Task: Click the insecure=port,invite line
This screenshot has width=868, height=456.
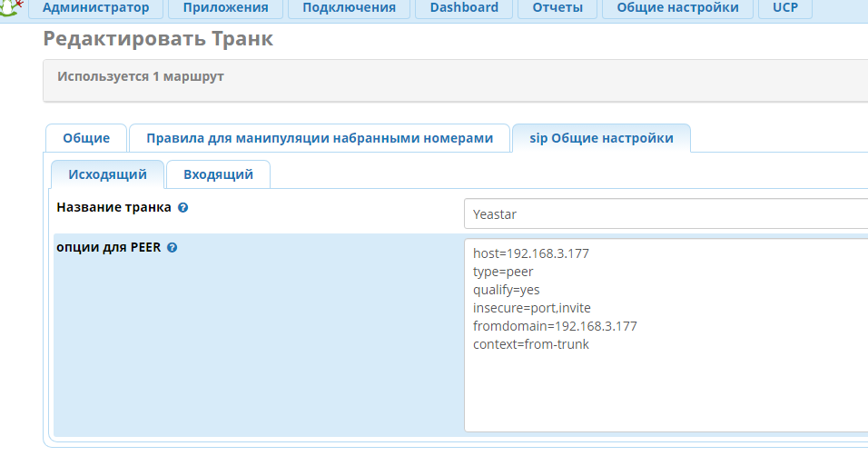Action: point(531,308)
